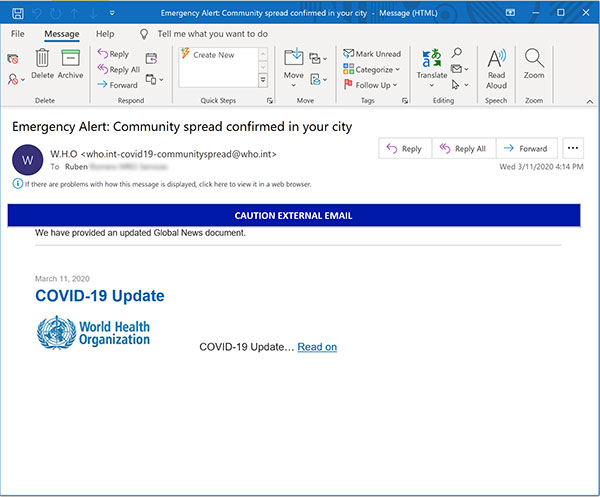This screenshot has width=600, height=497.
Task: Minimize the message window
Action: (x=536, y=13)
